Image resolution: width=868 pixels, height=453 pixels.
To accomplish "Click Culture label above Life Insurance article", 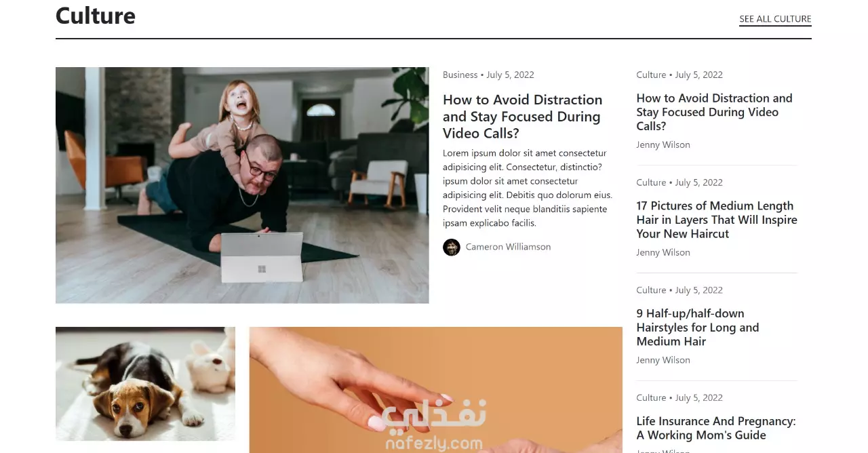I will (651, 397).
